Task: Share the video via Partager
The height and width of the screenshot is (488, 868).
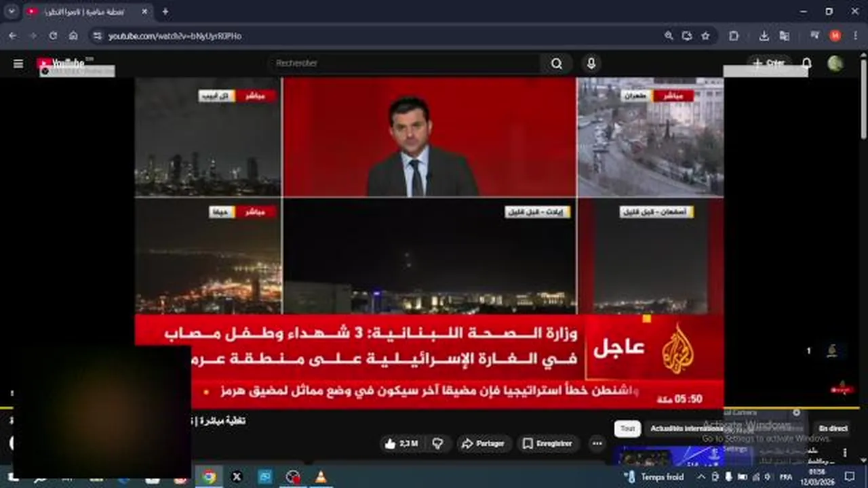Action: (483, 443)
